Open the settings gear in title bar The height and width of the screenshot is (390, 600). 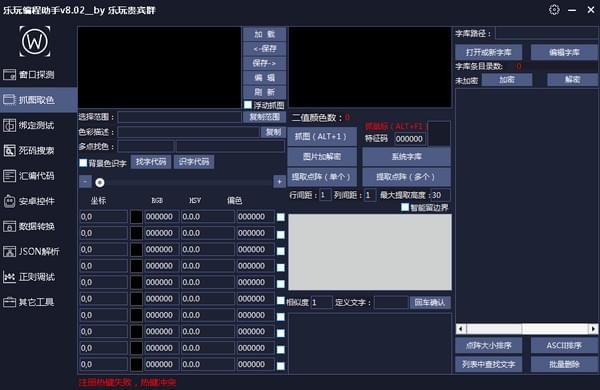point(554,10)
